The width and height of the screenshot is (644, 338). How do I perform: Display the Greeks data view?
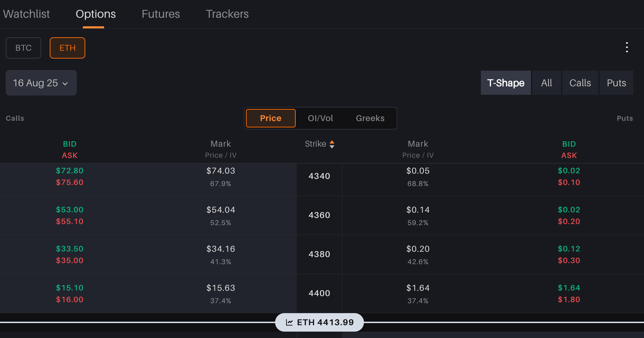point(370,118)
